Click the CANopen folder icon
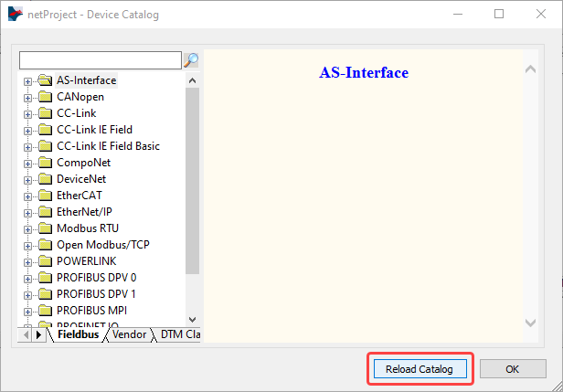This screenshot has width=563, height=392. (45, 97)
